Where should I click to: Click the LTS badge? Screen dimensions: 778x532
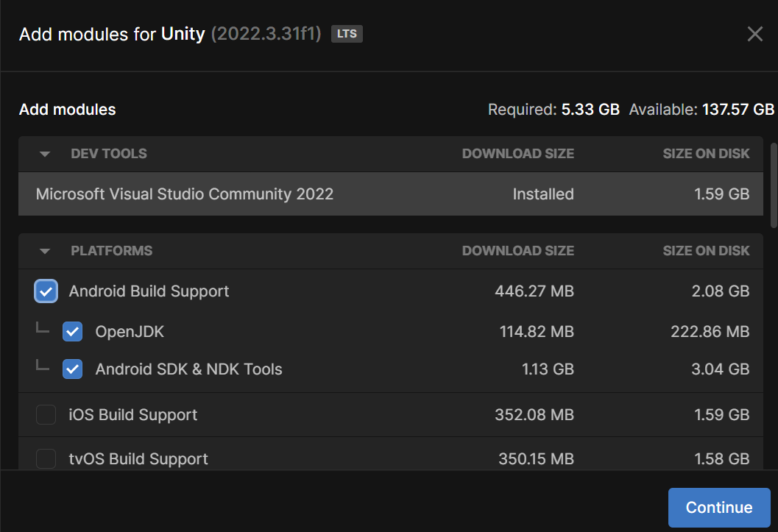(347, 34)
